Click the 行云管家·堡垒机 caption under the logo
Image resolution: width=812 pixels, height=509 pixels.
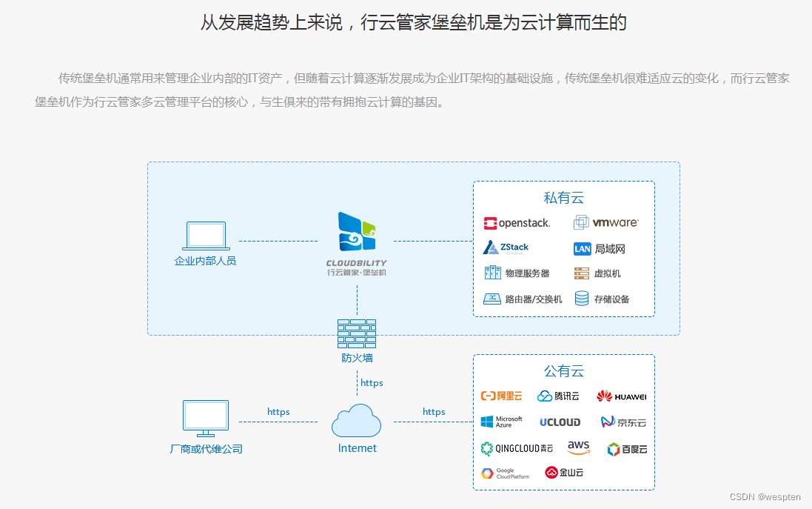coord(356,273)
